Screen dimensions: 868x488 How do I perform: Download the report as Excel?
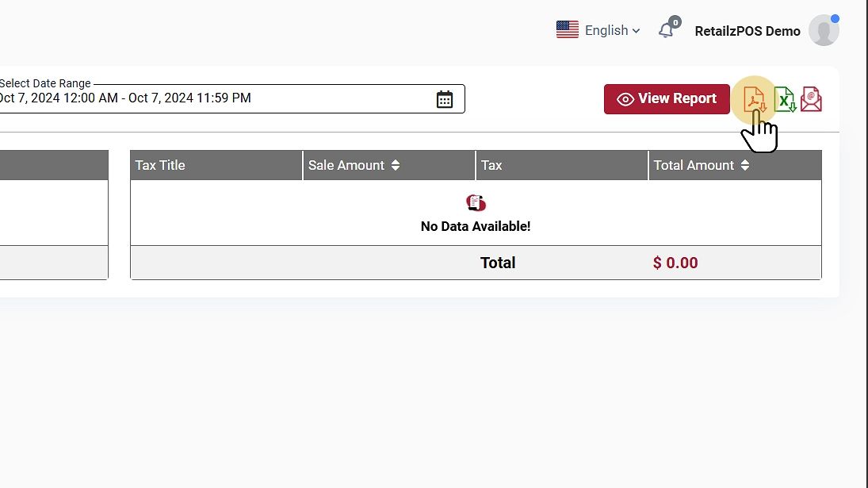point(785,99)
